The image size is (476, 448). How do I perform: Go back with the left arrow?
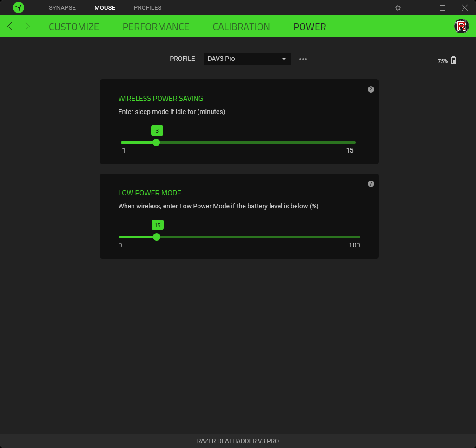click(10, 26)
